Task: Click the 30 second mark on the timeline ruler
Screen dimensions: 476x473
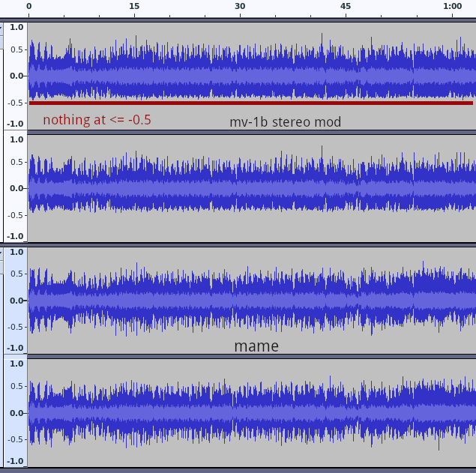Action: point(240,7)
